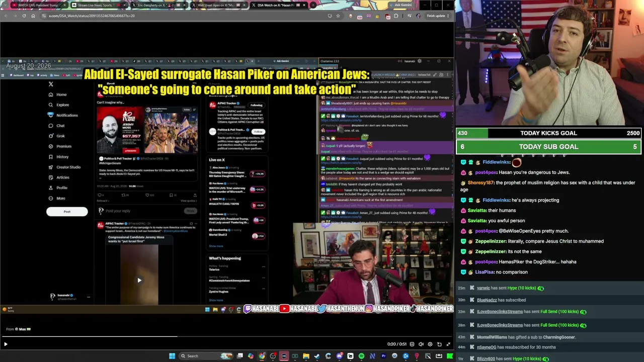Open picture-in-picture from video controls
Screen dimensions: 644x362
[x=439, y=344]
